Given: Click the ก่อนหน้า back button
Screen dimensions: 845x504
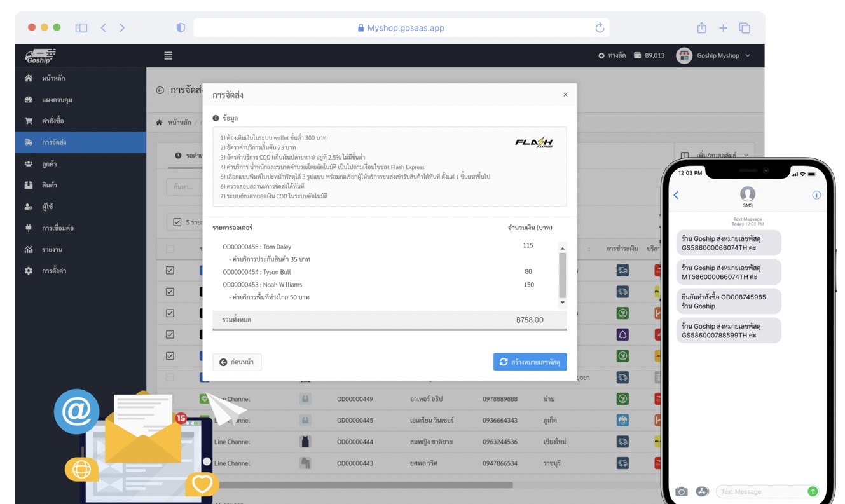Looking at the screenshot, I should pyautogui.click(x=237, y=362).
